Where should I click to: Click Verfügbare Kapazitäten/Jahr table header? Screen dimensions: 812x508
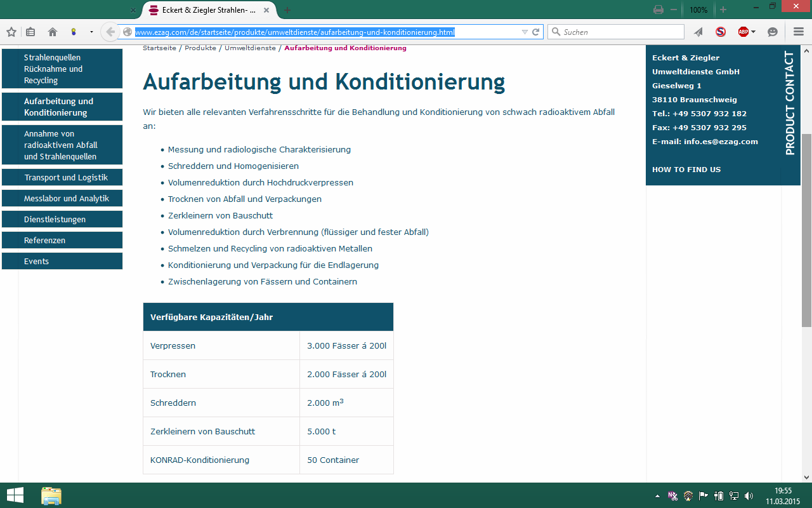click(268, 317)
